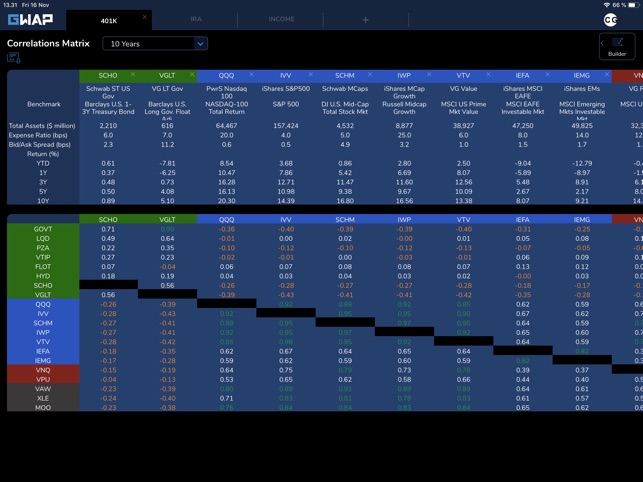Select the LQD row label
Viewport: 643px width, 482px height.
pyautogui.click(x=43, y=238)
